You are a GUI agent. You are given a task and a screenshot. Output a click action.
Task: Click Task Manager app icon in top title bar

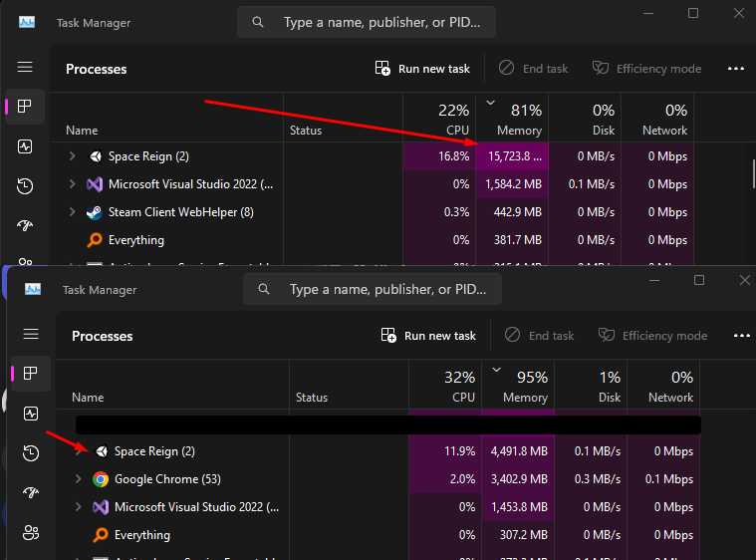tap(27, 22)
